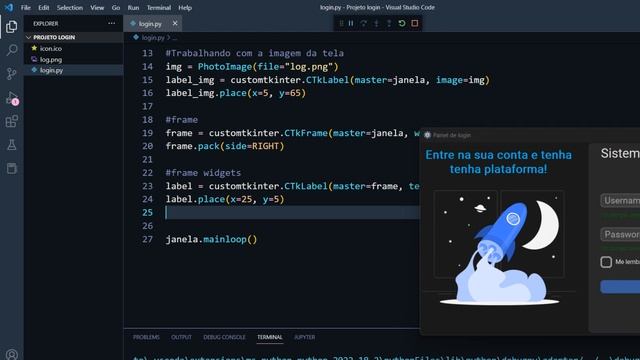Switch to the OUTPUT panel tab
Image resolution: width=640 pixels, height=360 pixels.
coord(181,337)
